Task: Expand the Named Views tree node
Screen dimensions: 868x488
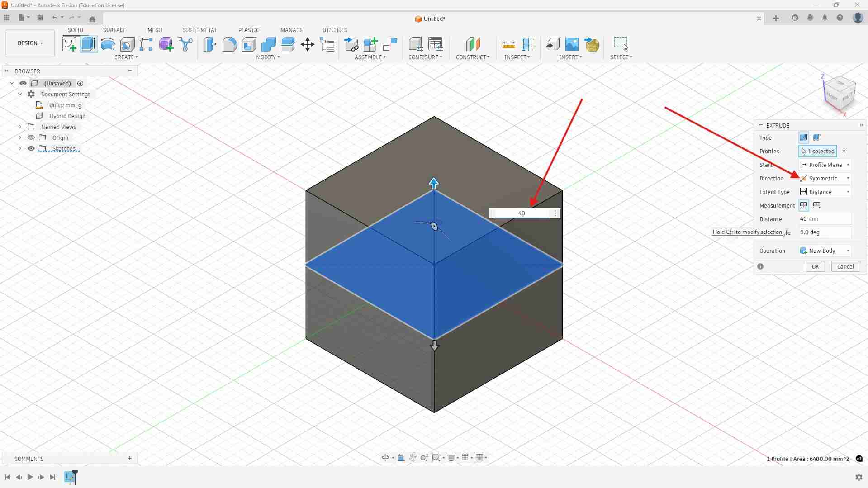Action: [20, 127]
